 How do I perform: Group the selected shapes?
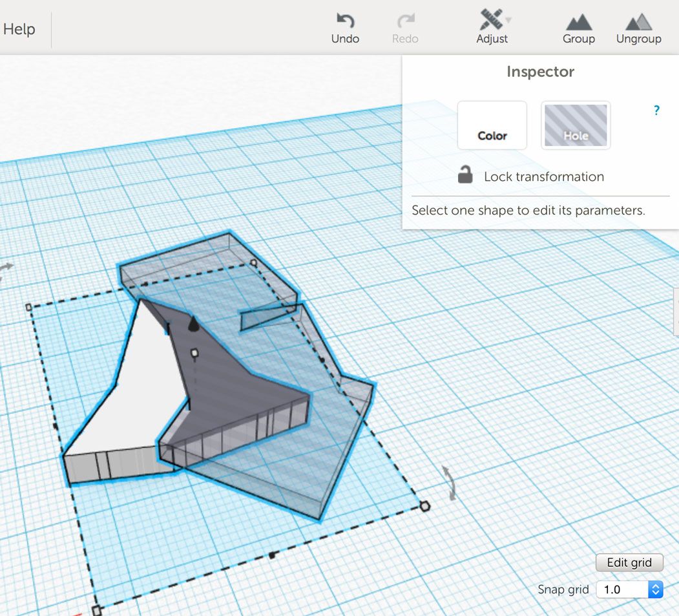578,22
